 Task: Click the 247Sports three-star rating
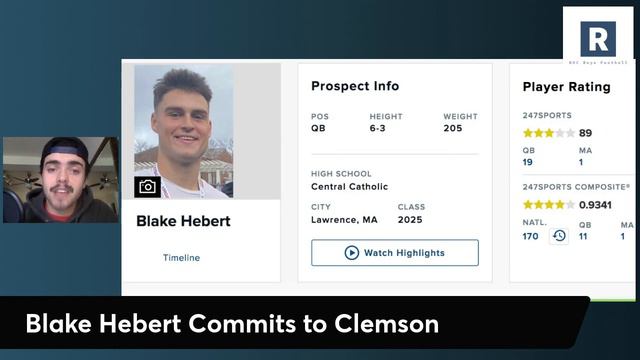(x=549, y=133)
